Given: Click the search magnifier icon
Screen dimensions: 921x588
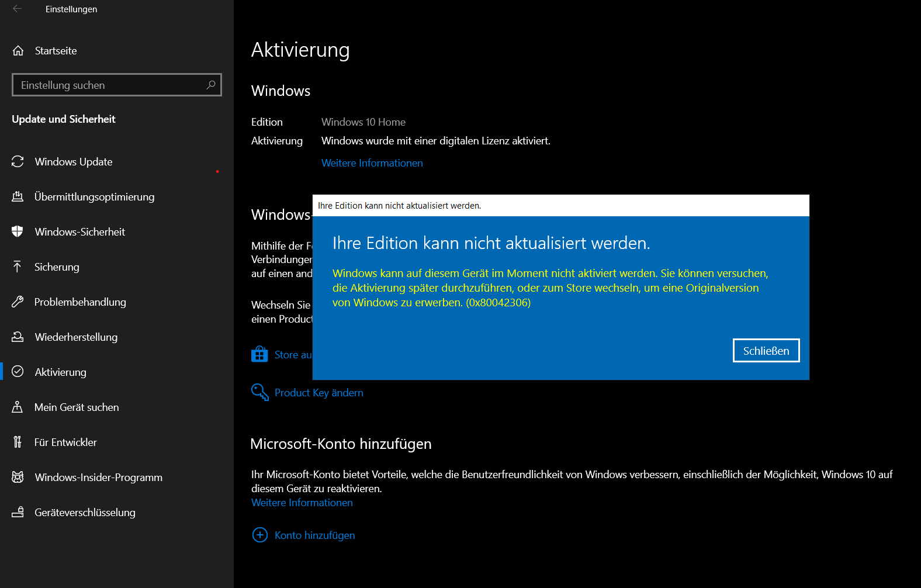Looking at the screenshot, I should [211, 85].
